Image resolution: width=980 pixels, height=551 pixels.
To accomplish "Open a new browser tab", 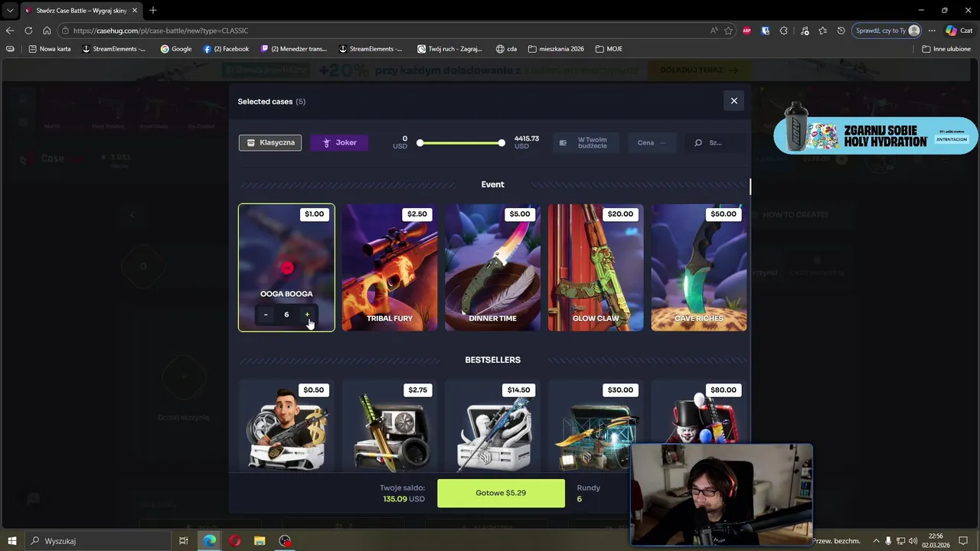I will click(153, 11).
